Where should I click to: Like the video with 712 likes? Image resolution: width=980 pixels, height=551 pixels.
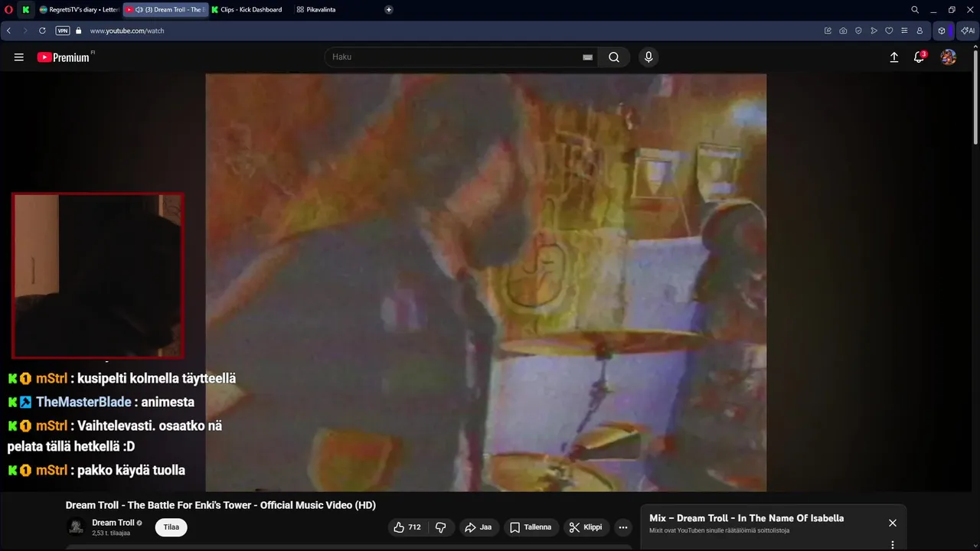[407, 527]
